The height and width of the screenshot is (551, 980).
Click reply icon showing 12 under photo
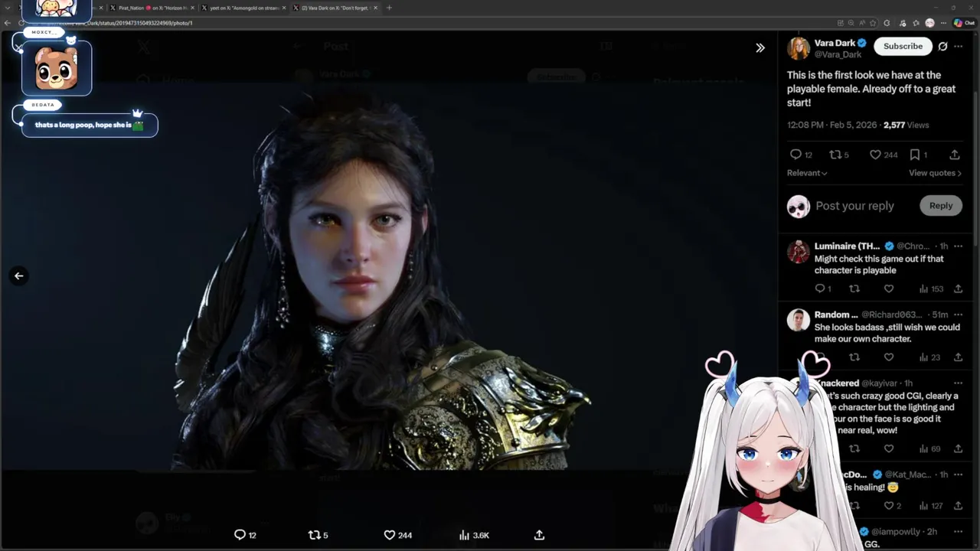[x=245, y=535]
